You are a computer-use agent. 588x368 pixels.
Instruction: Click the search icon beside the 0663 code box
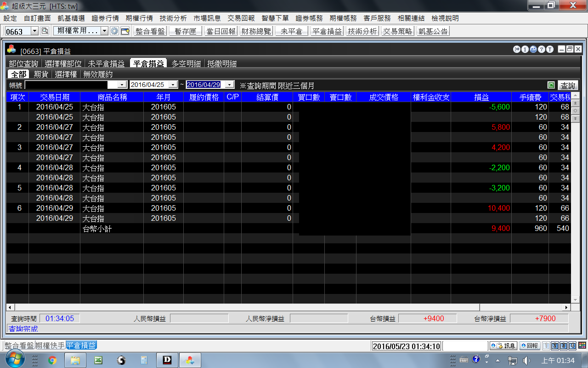[x=45, y=31]
